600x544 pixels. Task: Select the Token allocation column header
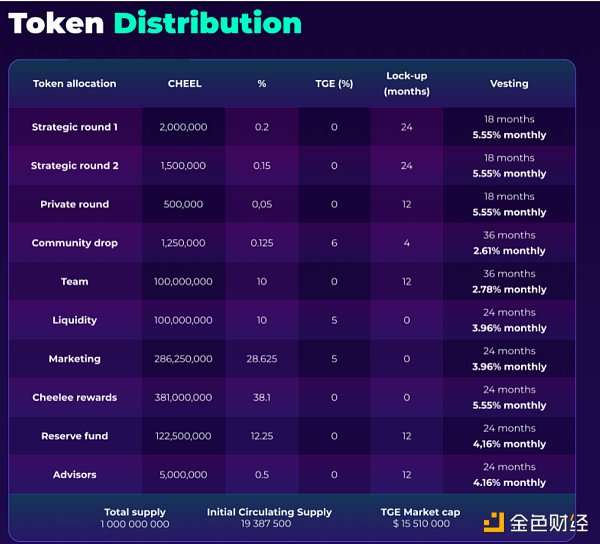point(74,84)
